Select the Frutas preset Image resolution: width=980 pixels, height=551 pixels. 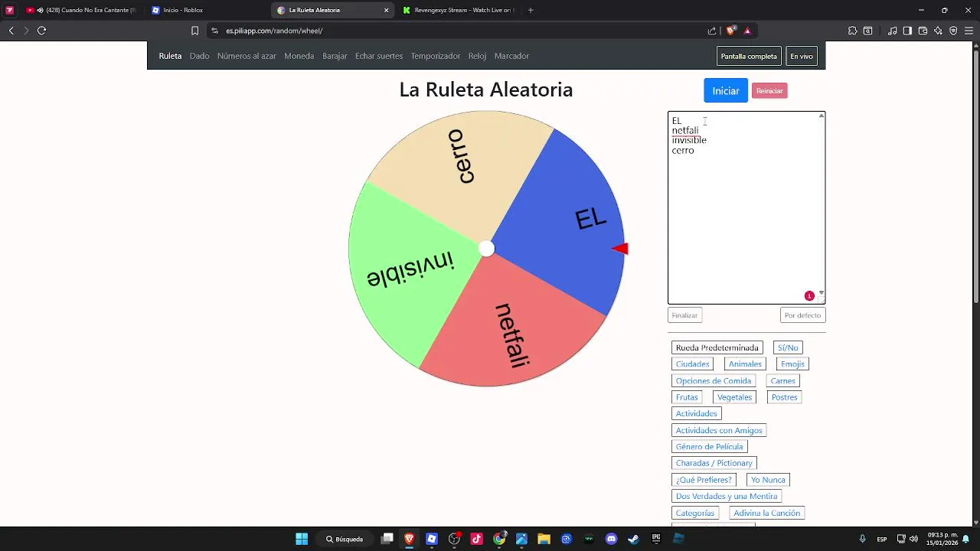click(687, 397)
